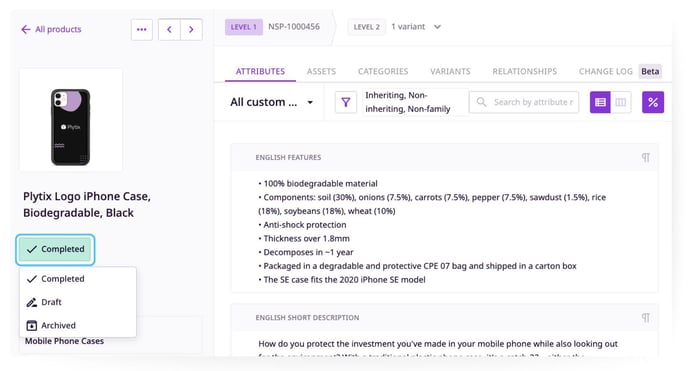Screen dimensions: 688x371
Task: Click the percent completeness button
Action: click(x=653, y=102)
